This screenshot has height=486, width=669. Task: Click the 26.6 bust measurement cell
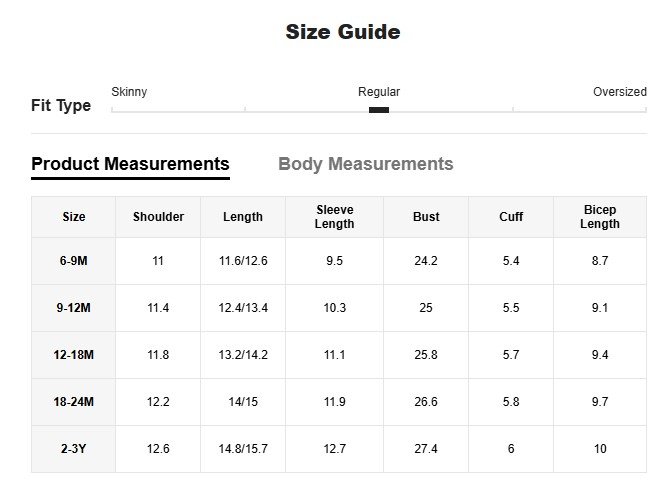tap(426, 402)
